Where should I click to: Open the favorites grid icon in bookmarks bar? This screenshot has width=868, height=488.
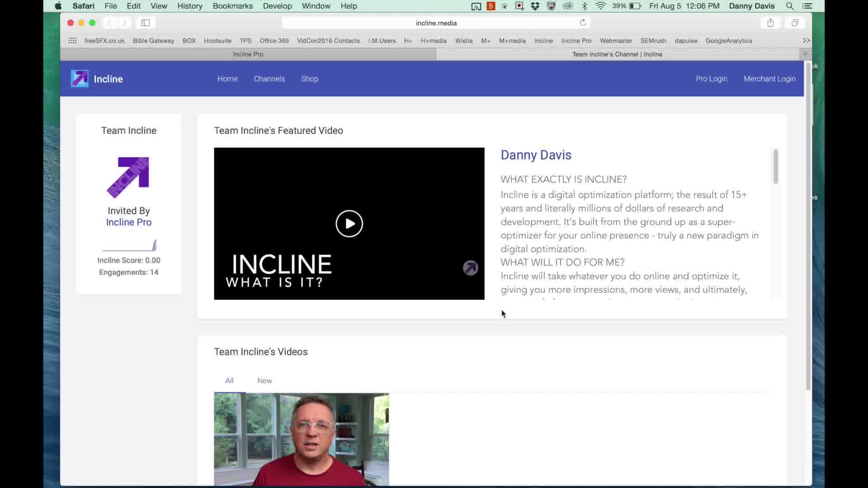72,41
